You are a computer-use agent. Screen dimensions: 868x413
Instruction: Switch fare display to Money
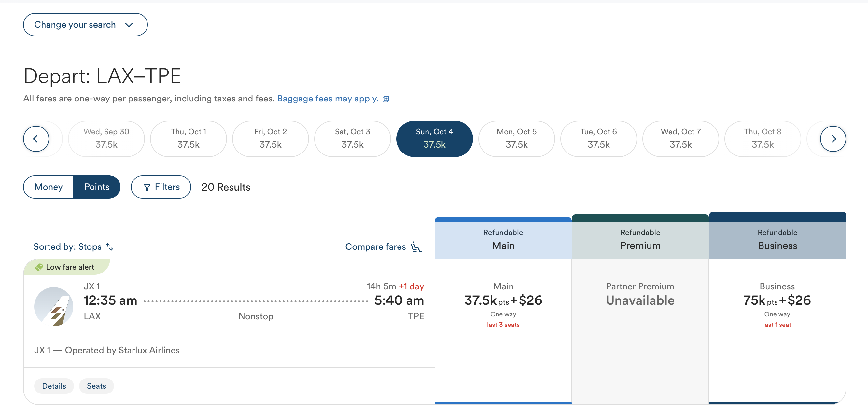49,187
